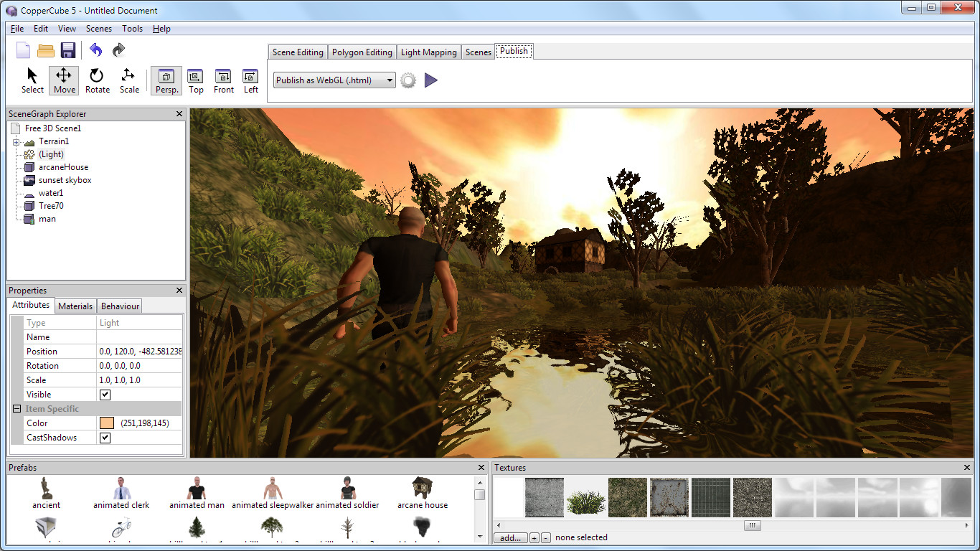Image resolution: width=980 pixels, height=551 pixels.
Task: Open the Behaviour properties tab
Action: click(120, 306)
